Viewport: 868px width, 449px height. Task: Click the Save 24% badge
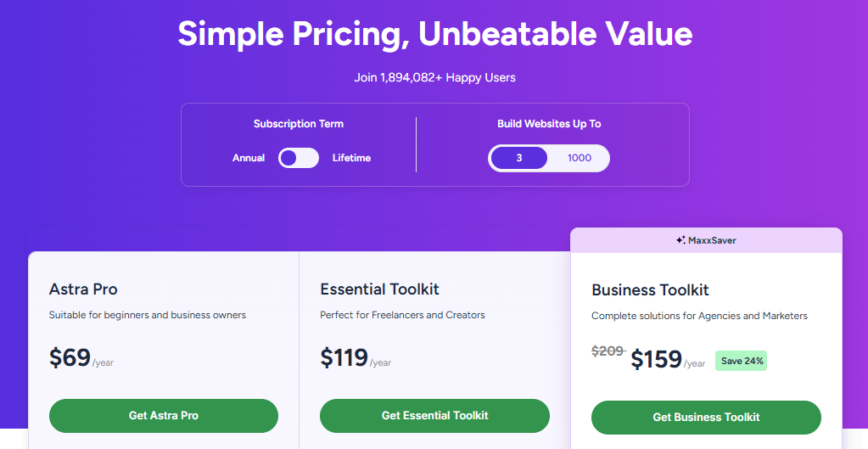(742, 361)
